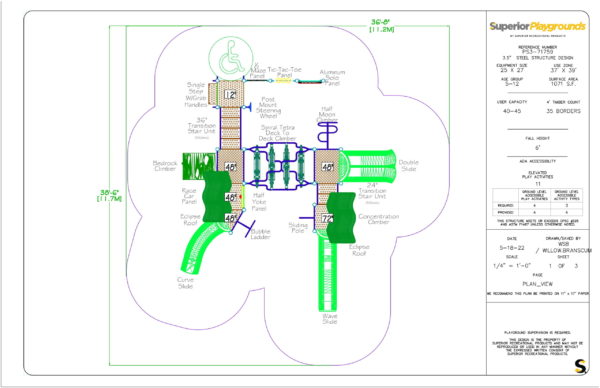Click the accessibility requirements table
Image resolution: width=600 pixels, height=388 pixels.
coord(538,202)
